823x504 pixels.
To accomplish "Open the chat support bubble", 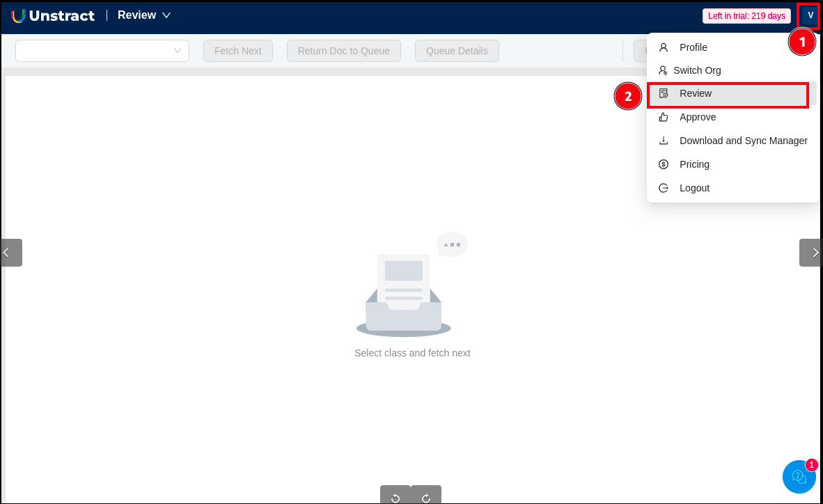I will pos(799,477).
